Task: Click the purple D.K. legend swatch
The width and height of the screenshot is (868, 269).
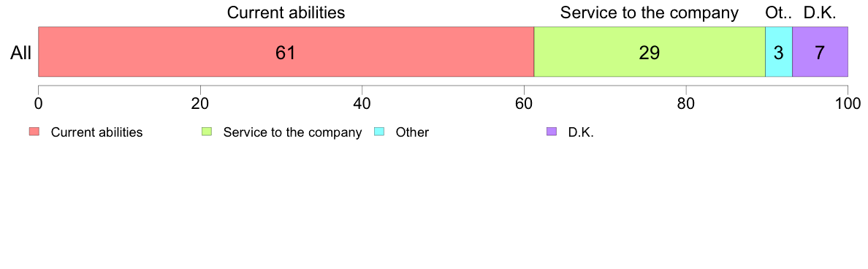Action: tap(552, 132)
